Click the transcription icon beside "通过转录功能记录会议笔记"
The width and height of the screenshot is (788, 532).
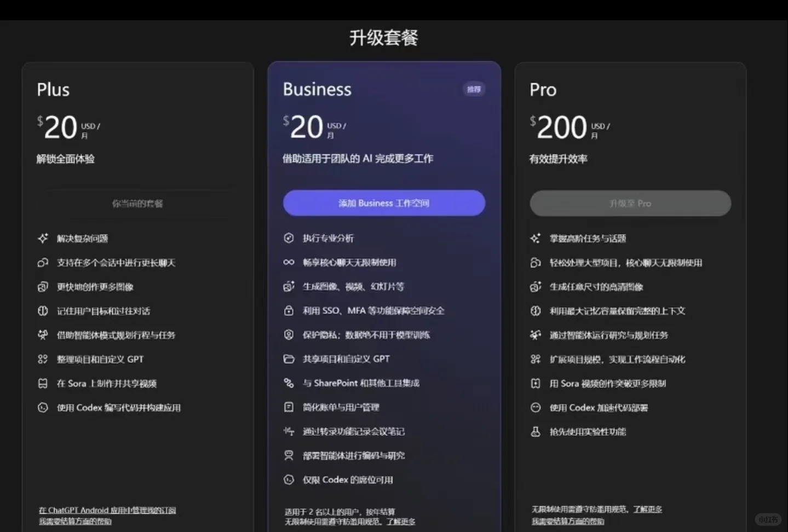[289, 431]
